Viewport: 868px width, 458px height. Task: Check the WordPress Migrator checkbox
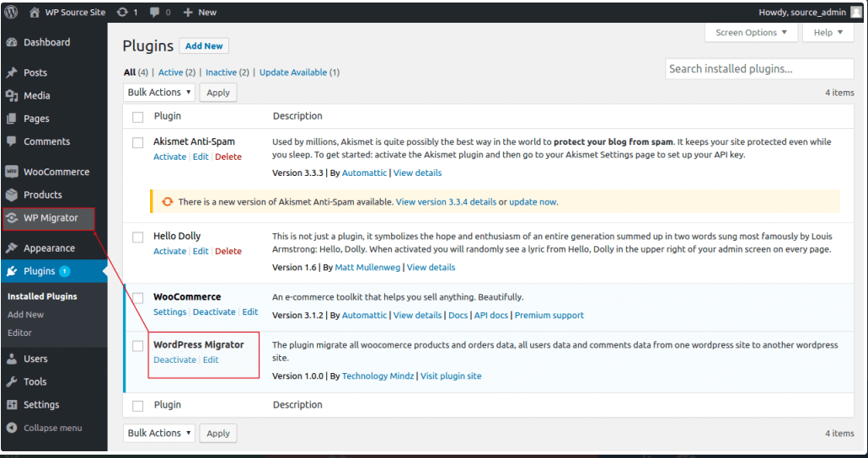pyautogui.click(x=138, y=346)
